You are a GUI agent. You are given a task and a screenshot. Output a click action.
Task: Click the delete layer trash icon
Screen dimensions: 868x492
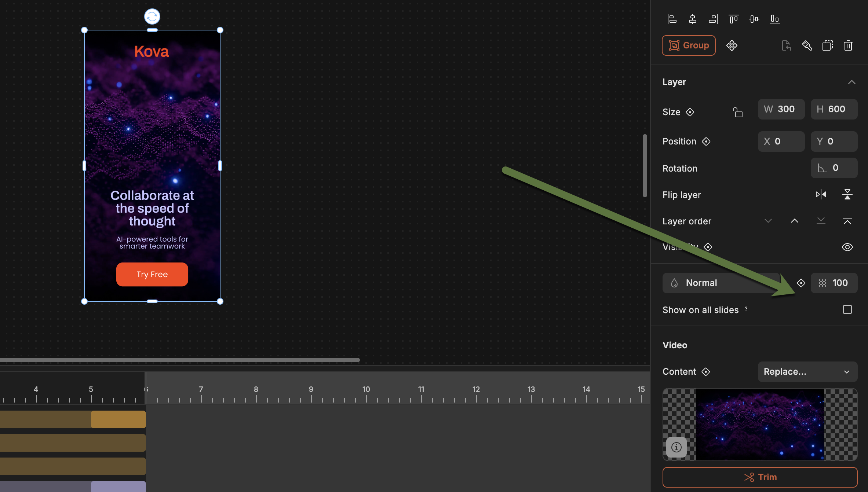(848, 45)
